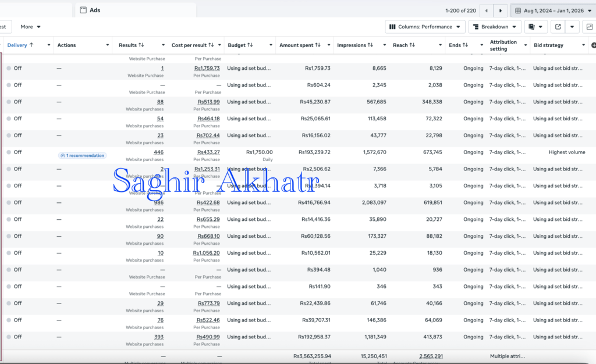Open the charts view icon

pyautogui.click(x=589, y=27)
